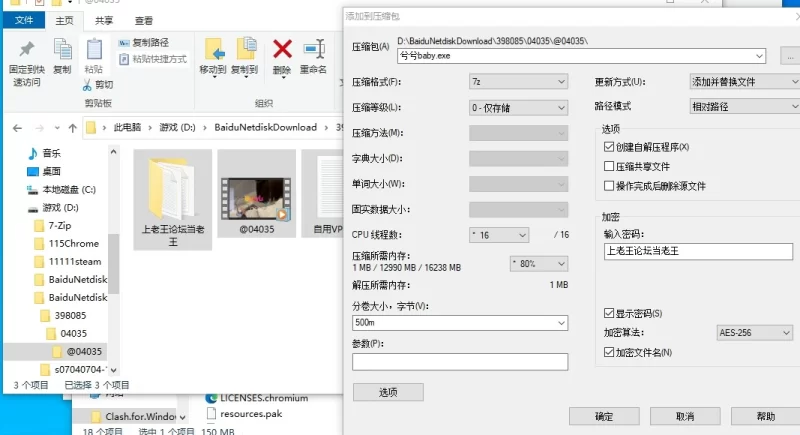Click the browse archive path button
Screen dimensions: 800x435
[x=790, y=56]
